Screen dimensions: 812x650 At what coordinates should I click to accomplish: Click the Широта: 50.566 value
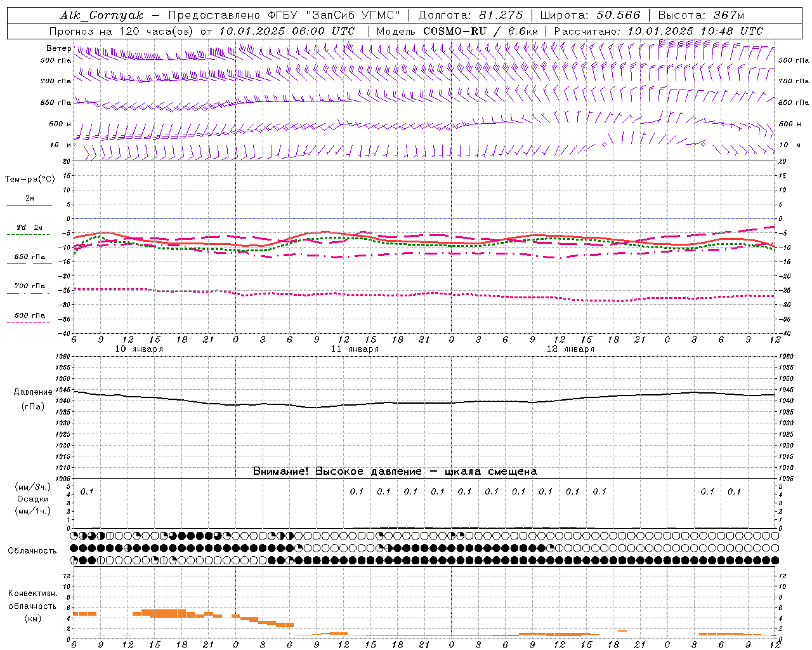tap(590, 15)
